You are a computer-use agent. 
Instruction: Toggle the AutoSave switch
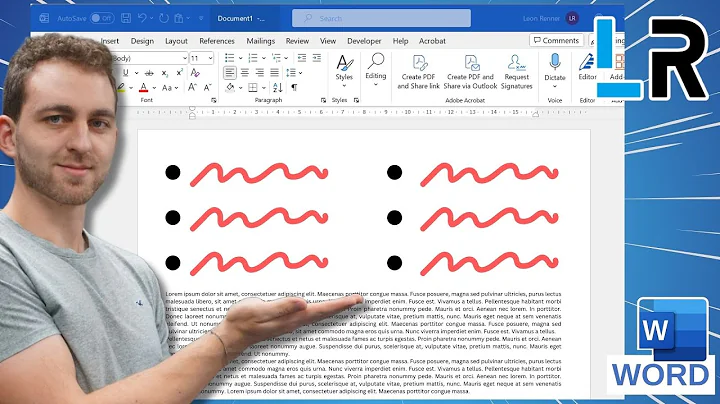pyautogui.click(x=101, y=18)
